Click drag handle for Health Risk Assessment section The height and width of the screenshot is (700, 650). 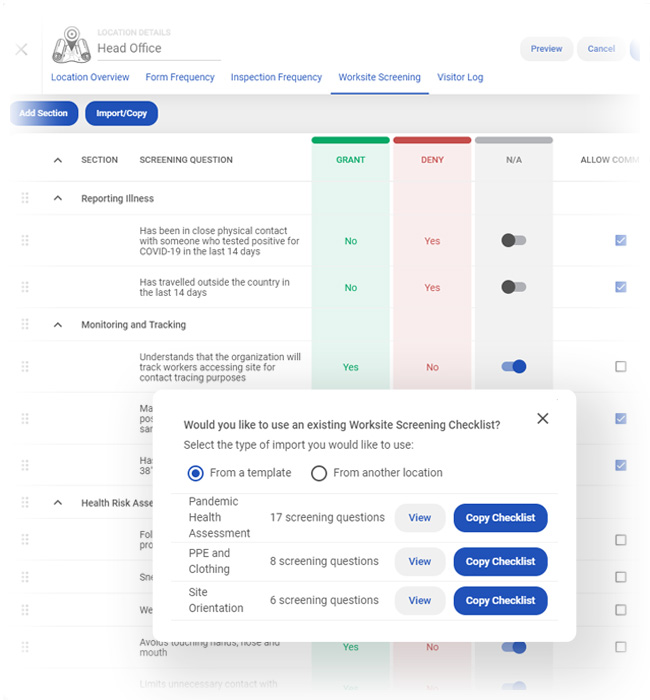(25, 502)
